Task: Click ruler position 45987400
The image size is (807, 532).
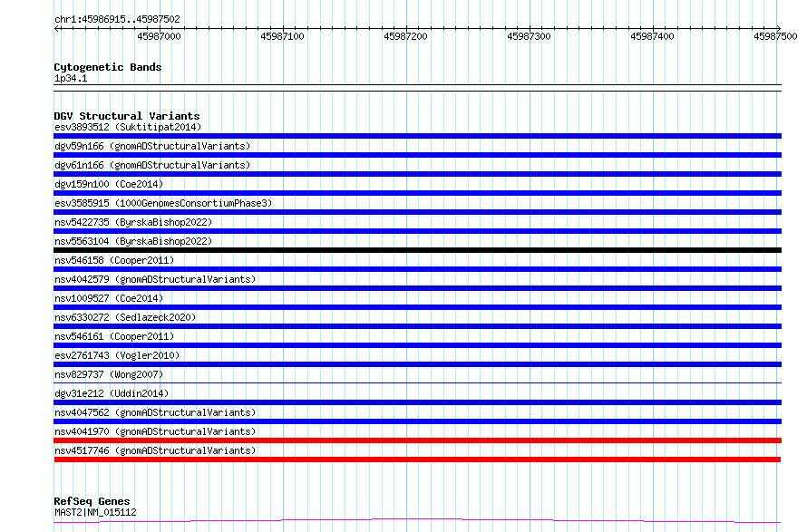Action: pyautogui.click(x=652, y=36)
